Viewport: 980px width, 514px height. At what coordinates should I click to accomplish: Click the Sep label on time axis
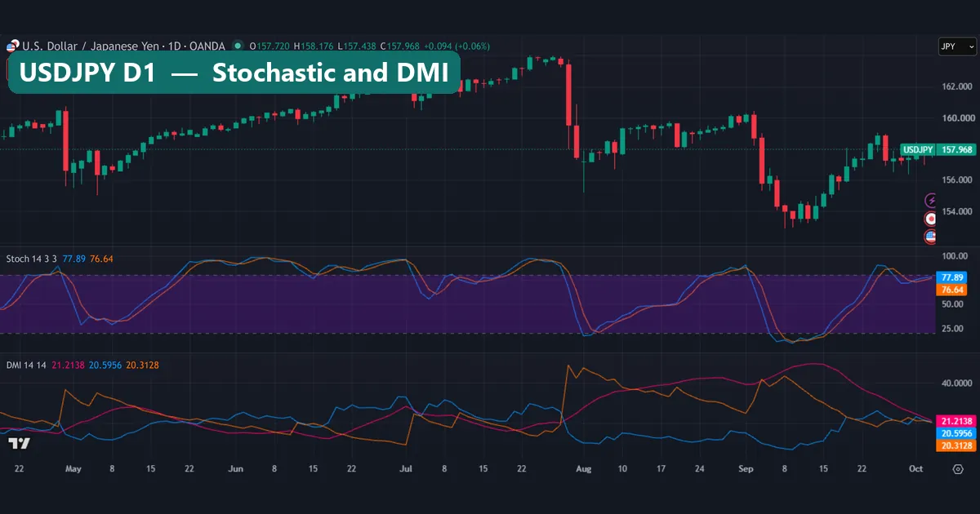tap(745, 469)
